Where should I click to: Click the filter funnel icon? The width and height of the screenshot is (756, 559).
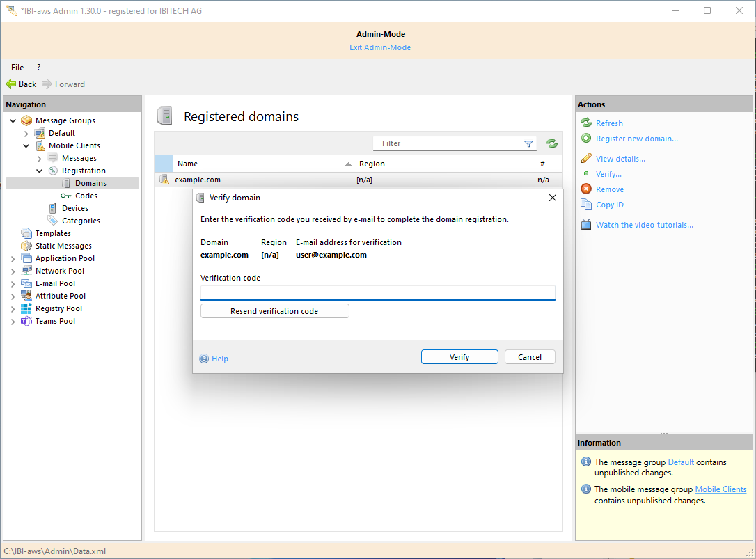528,144
